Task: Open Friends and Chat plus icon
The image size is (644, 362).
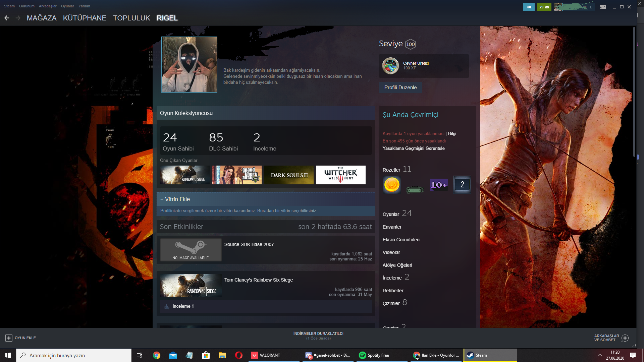Action: 625,338
